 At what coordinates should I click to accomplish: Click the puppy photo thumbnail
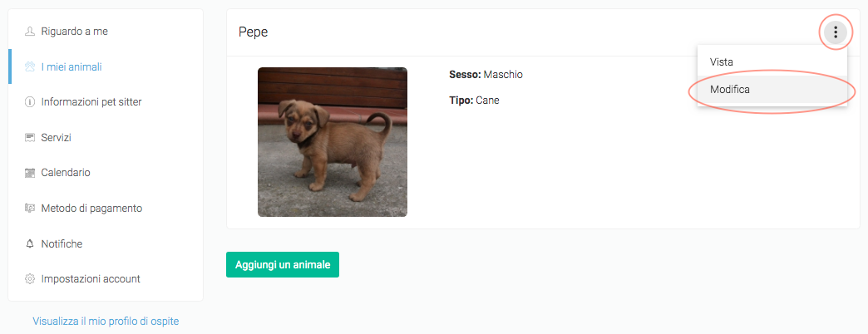[x=333, y=142]
